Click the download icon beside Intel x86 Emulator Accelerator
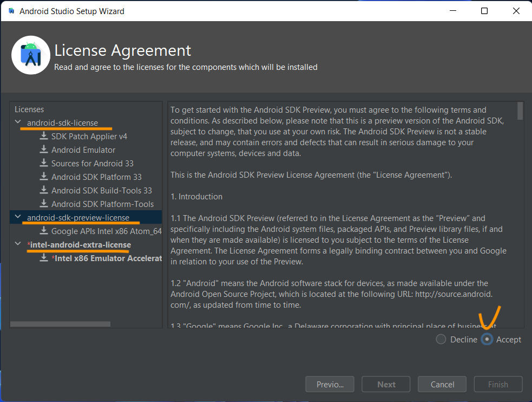532x402 pixels. pyautogui.click(x=43, y=258)
